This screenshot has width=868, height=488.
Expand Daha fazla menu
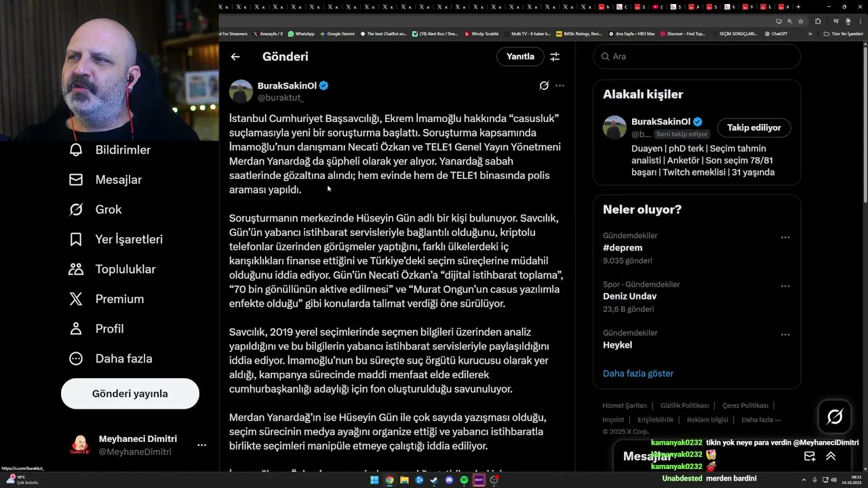[x=110, y=359]
